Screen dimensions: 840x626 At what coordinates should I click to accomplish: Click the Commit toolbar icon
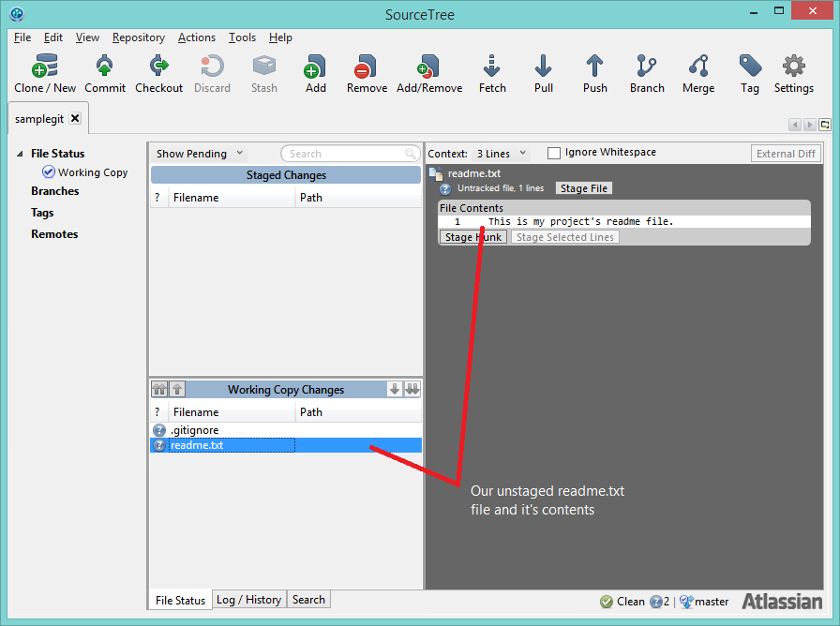104,74
